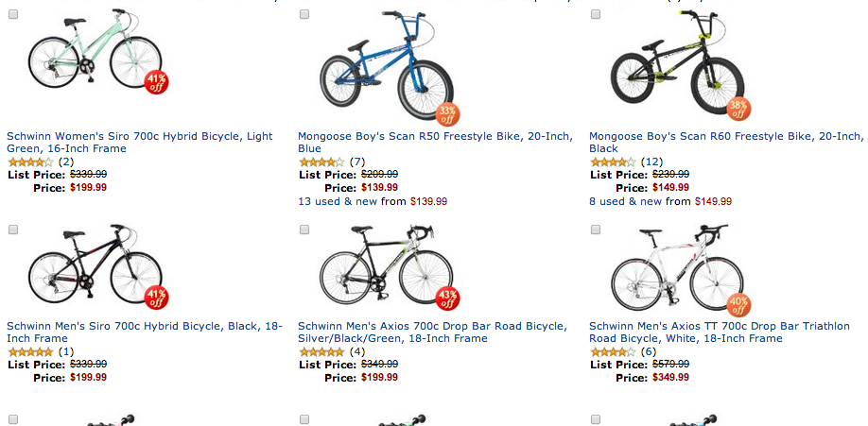Click the 40% off badge on white Axios TT bike
Image resolution: width=868 pixels, height=426 pixels.
tap(738, 305)
